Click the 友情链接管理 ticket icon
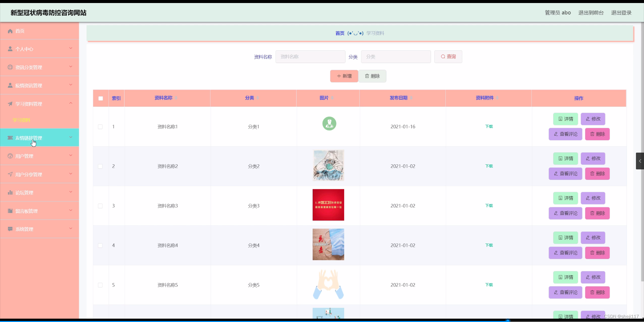Viewport: 644px width, 322px height. (10, 138)
